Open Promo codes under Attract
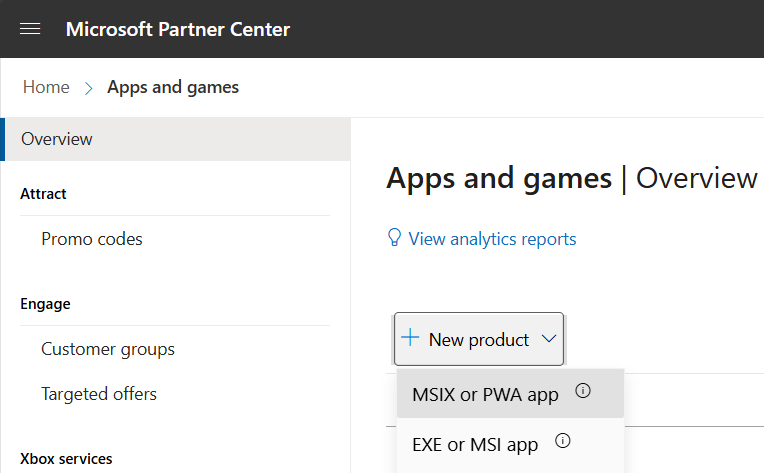This screenshot has width=764, height=473. tap(92, 239)
